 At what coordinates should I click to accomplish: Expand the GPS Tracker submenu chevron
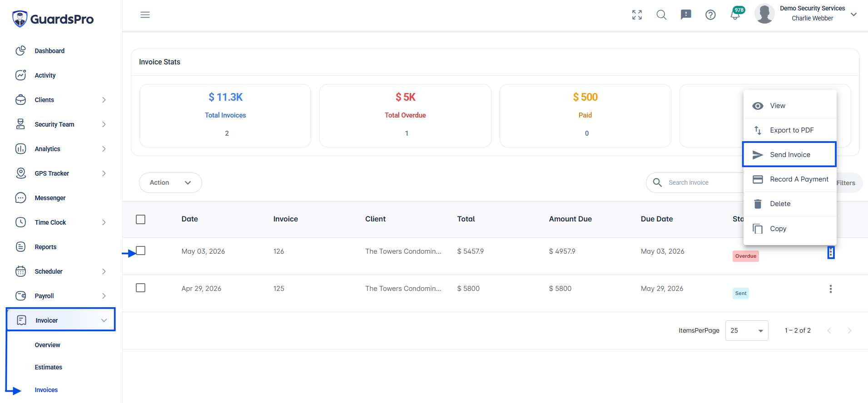point(104,173)
